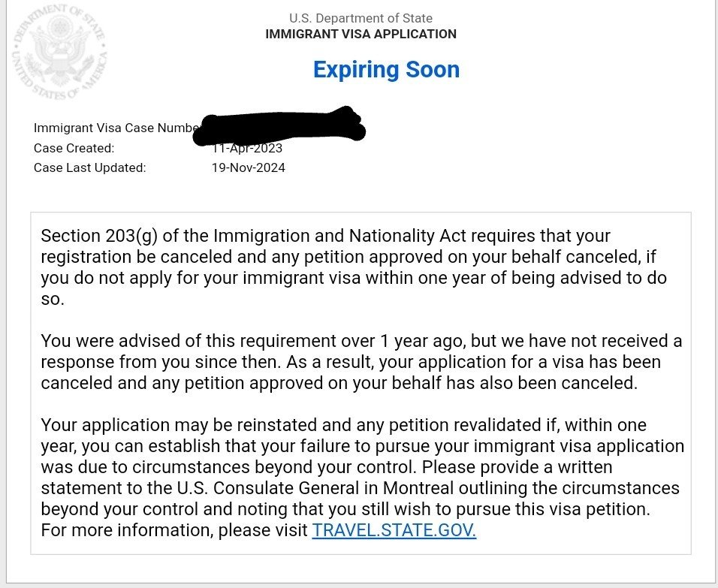This screenshot has height=588, width=718.
Task: Click the Case Last Updated label
Action: [90, 167]
